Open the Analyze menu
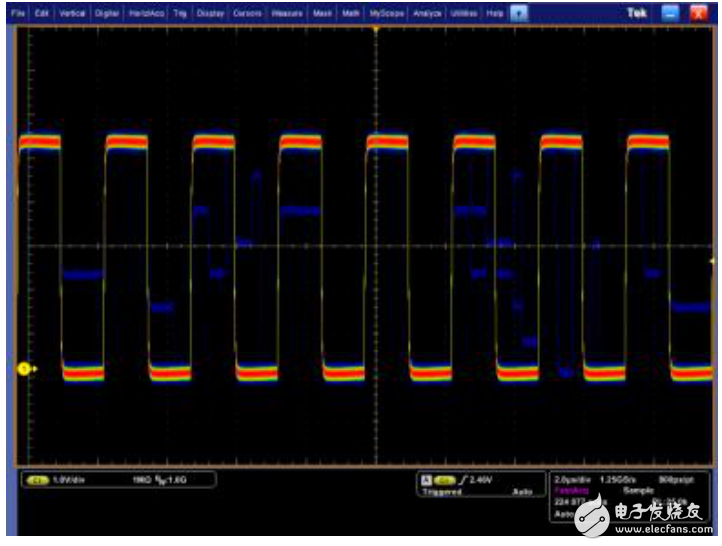 point(426,15)
